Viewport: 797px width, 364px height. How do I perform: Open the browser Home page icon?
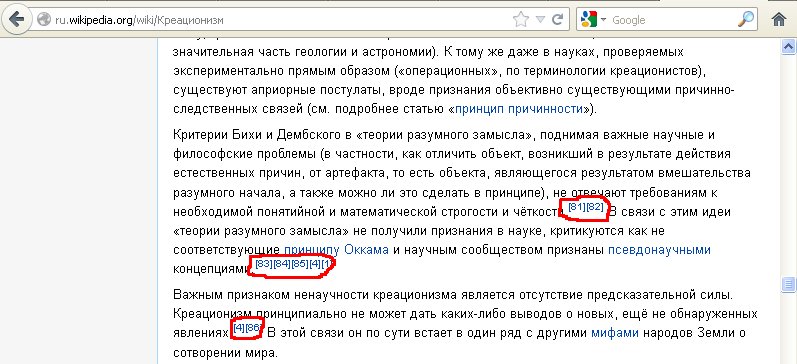[779, 20]
